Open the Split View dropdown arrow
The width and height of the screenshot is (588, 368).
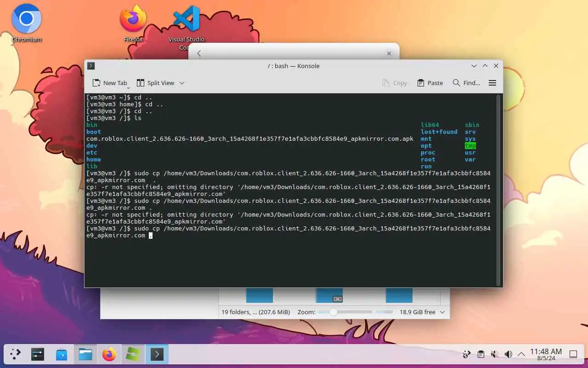pos(182,83)
